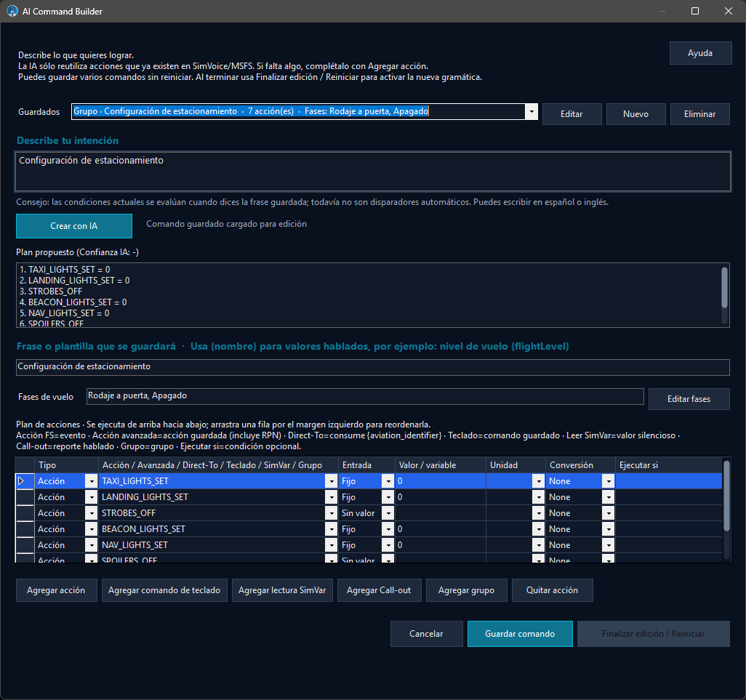
Task: Select the row header of STROBES_OFF
Action: tap(25, 513)
